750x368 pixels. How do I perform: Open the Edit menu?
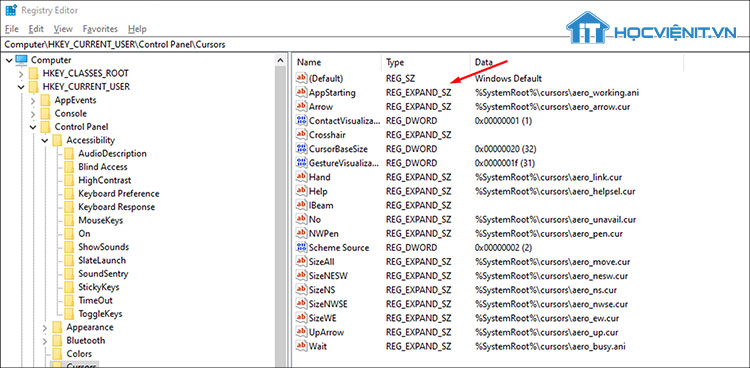(x=36, y=29)
